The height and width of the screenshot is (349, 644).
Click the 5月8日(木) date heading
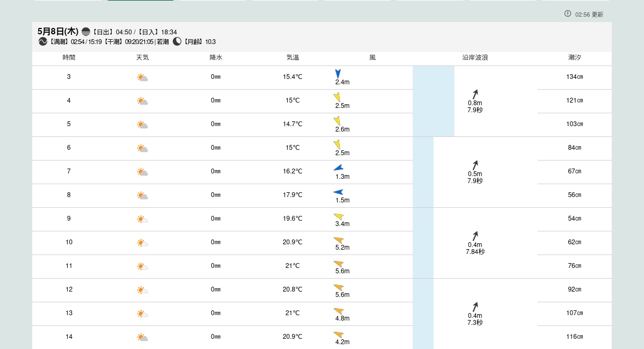tap(58, 32)
